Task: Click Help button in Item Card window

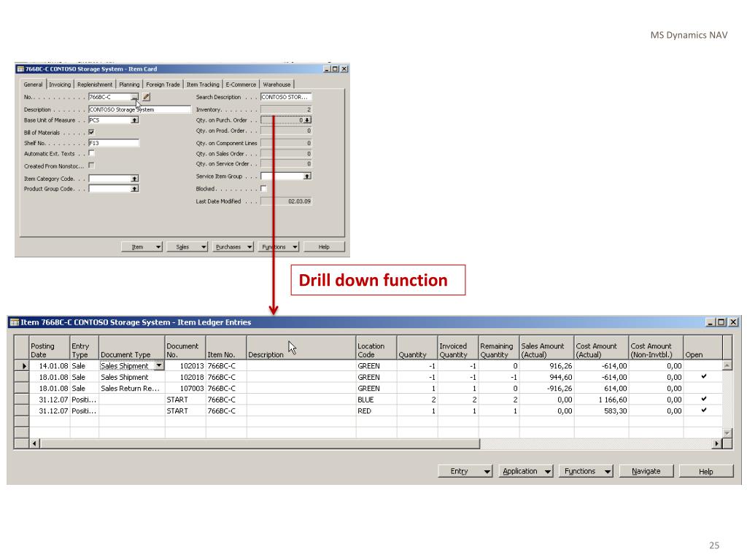Action: [324, 246]
